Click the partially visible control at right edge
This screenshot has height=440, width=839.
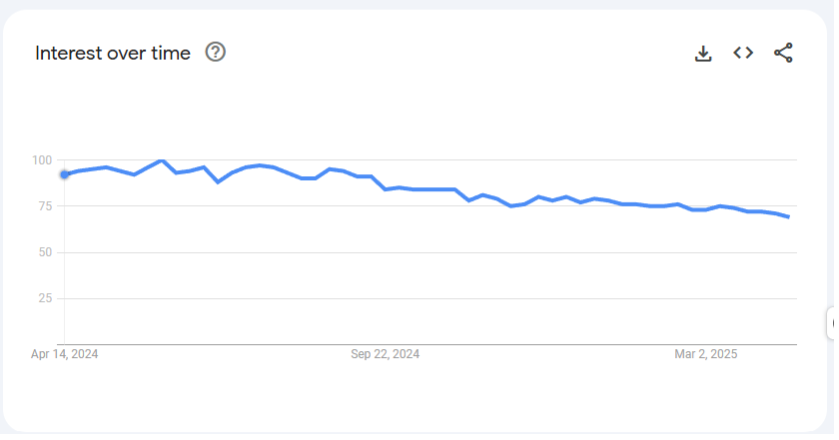[833, 323]
